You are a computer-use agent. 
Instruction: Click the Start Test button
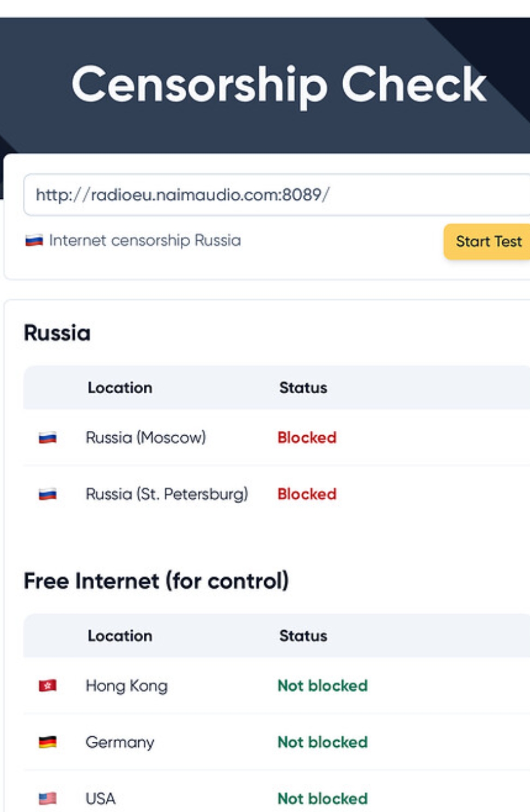[487, 241]
